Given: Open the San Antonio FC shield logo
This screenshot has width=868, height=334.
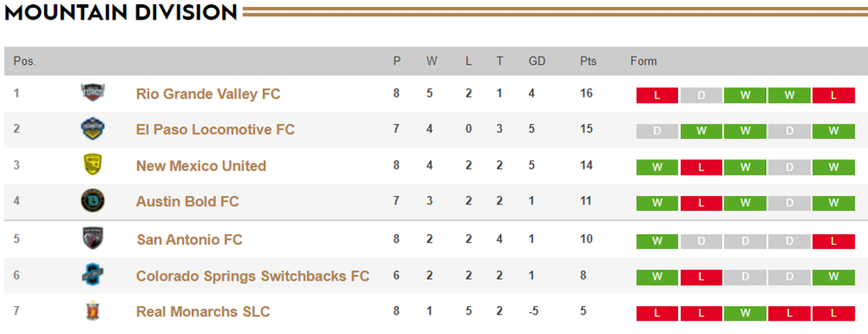Looking at the screenshot, I should point(92,238).
